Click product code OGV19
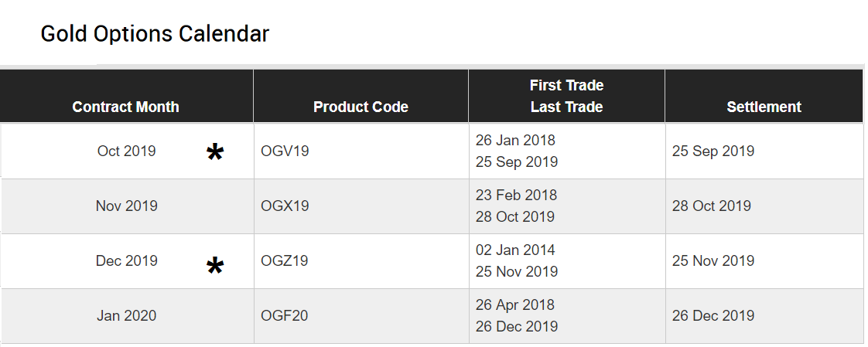This screenshot has height=347, width=868. [285, 151]
